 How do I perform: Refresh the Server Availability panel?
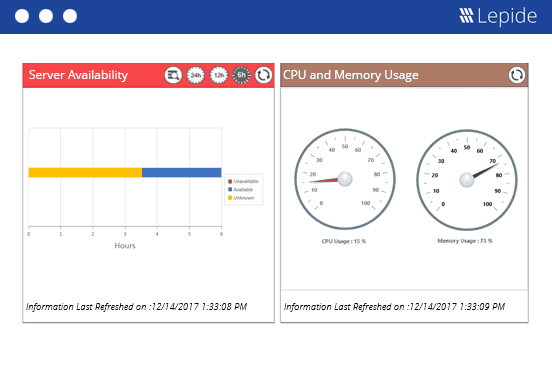point(264,75)
